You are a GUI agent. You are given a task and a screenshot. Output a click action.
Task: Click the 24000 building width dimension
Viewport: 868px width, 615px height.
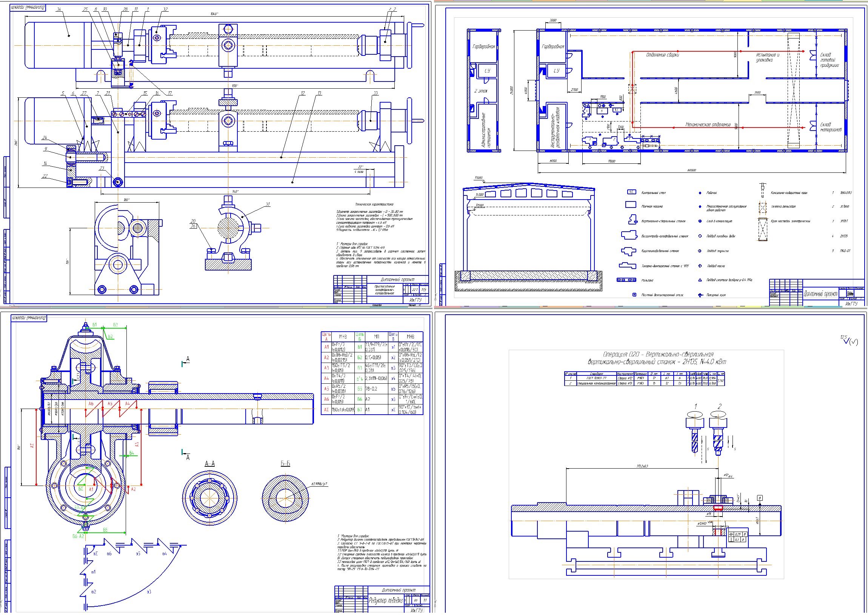click(x=512, y=90)
